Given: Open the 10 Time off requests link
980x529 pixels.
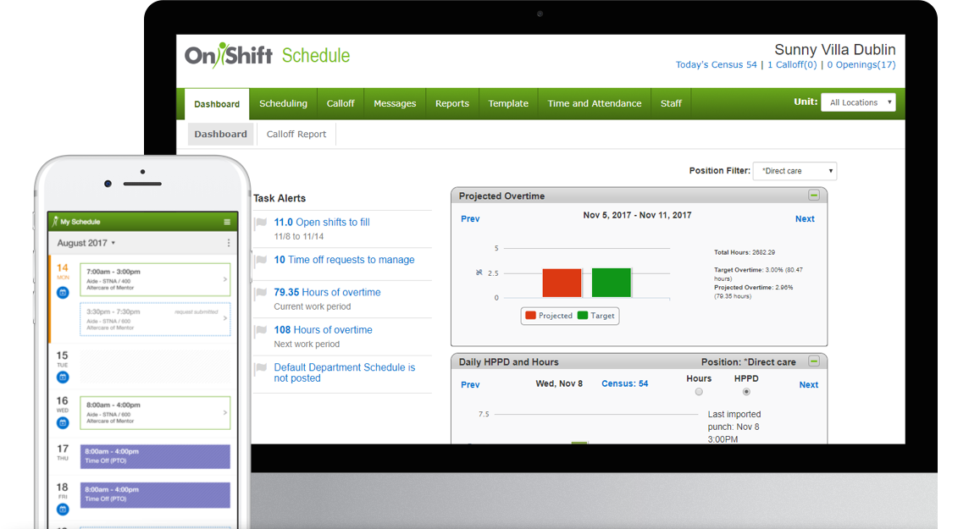Looking at the screenshot, I should coord(344,260).
